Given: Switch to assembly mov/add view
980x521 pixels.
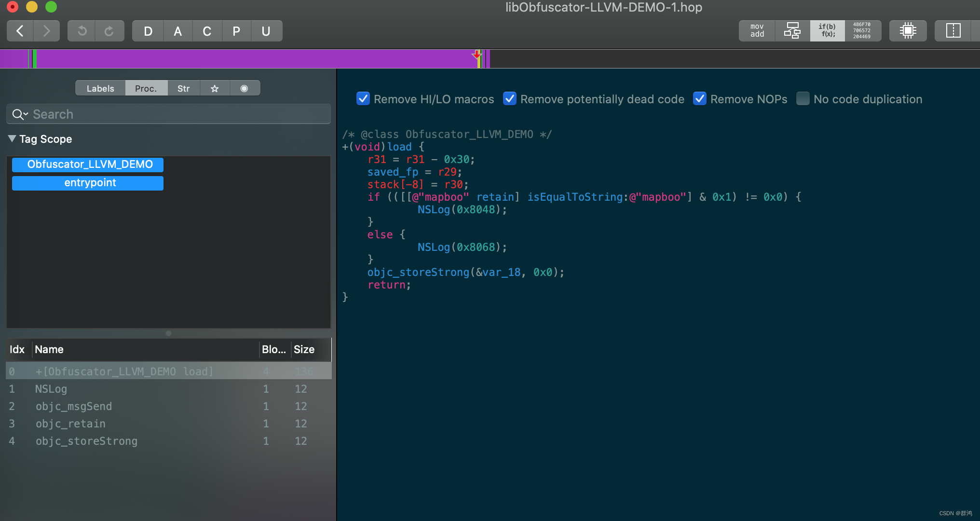Looking at the screenshot, I should 757,31.
